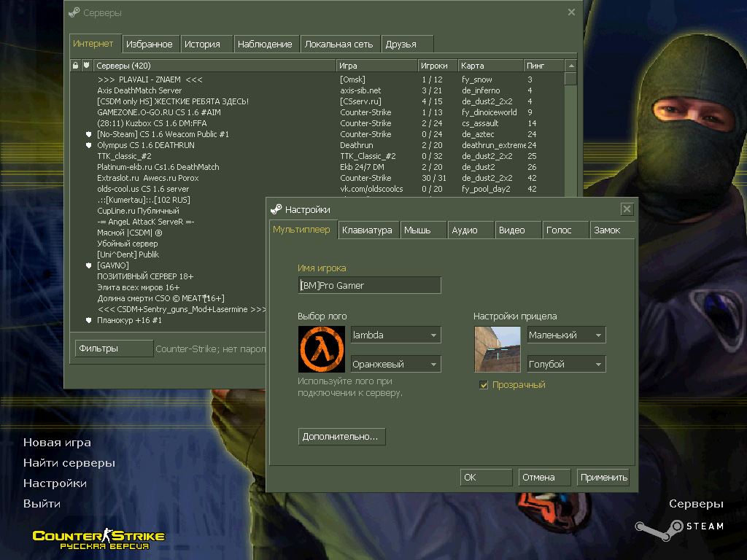
Task: Open the Замок settings tab
Action: [612, 230]
